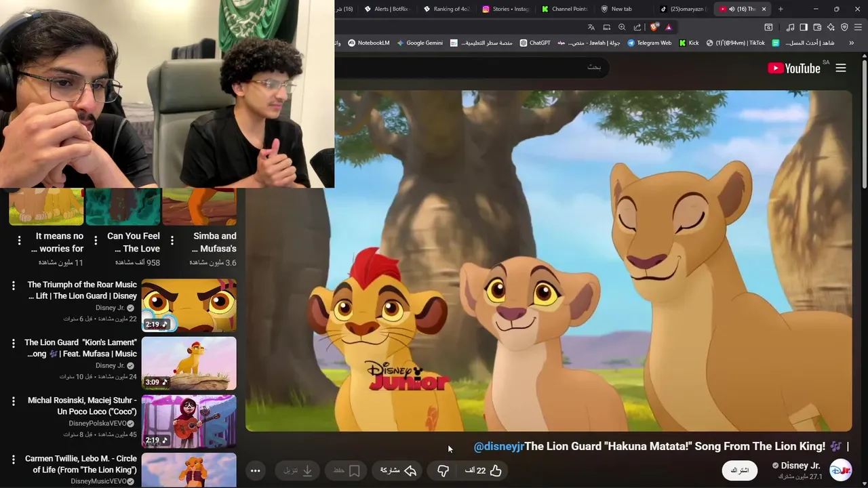This screenshot has height=488, width=868.
Task: Open Kick bookmark
Action: coord(689,43)
